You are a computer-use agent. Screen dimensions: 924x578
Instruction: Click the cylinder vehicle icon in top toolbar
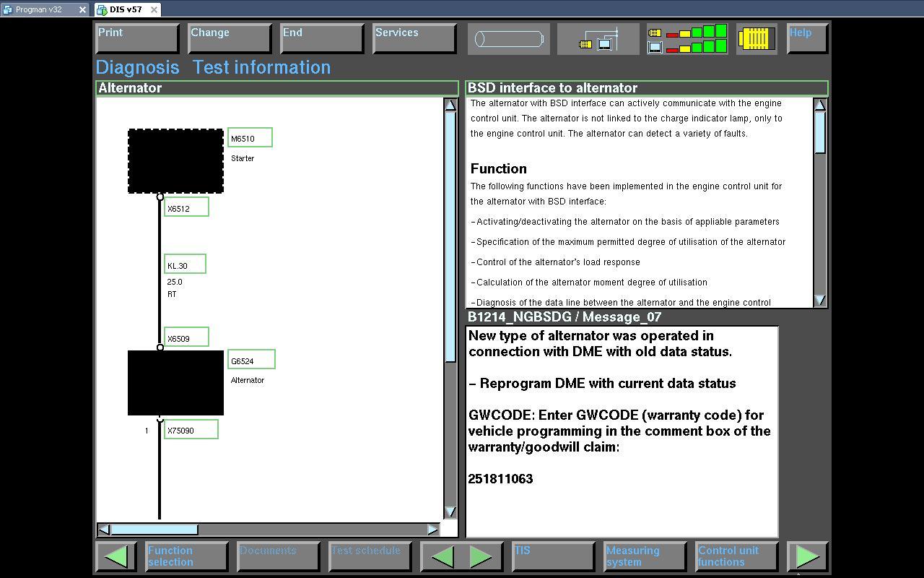tap(508, 38)
